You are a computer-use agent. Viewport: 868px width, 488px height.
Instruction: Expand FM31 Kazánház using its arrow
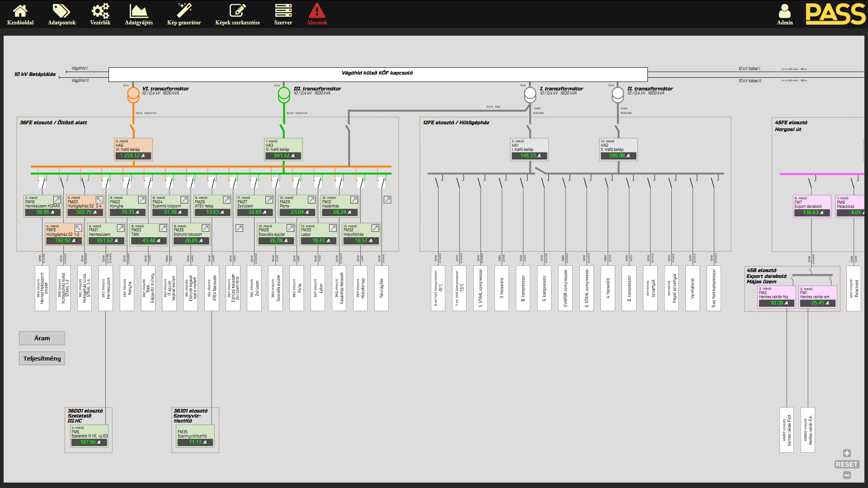coord(354,200)
